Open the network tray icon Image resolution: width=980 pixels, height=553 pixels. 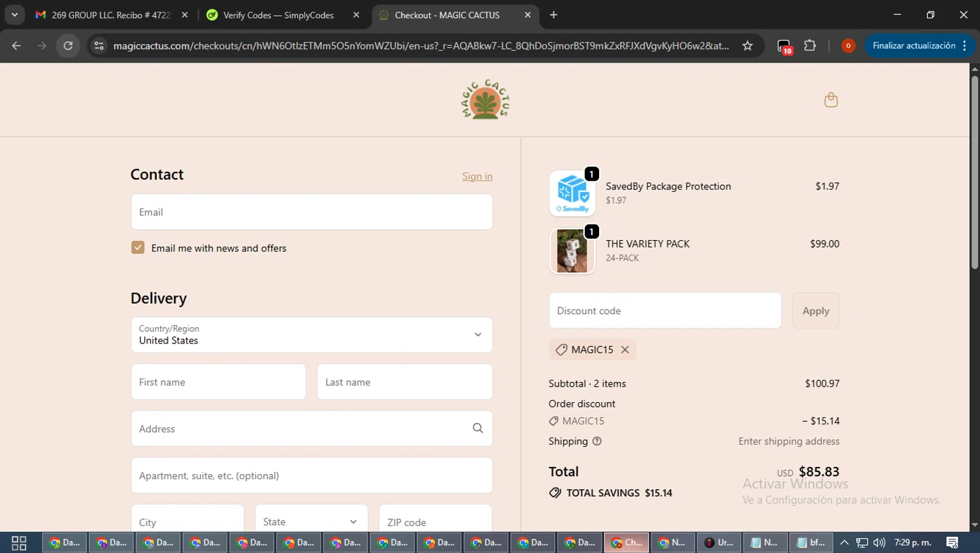point(862,543)
